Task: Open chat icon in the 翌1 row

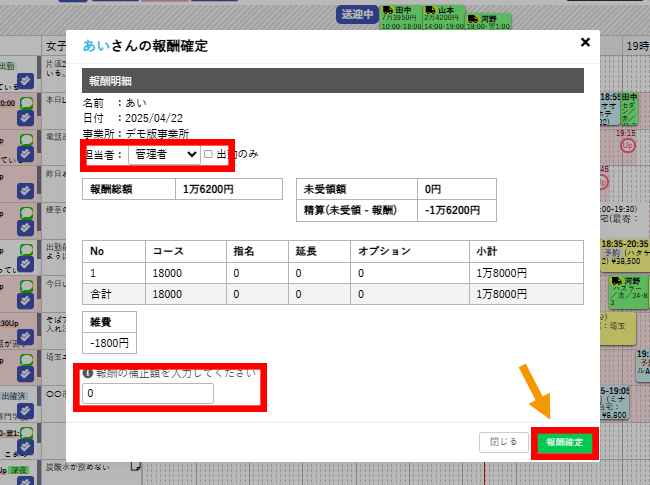Action: coord(27,432)
